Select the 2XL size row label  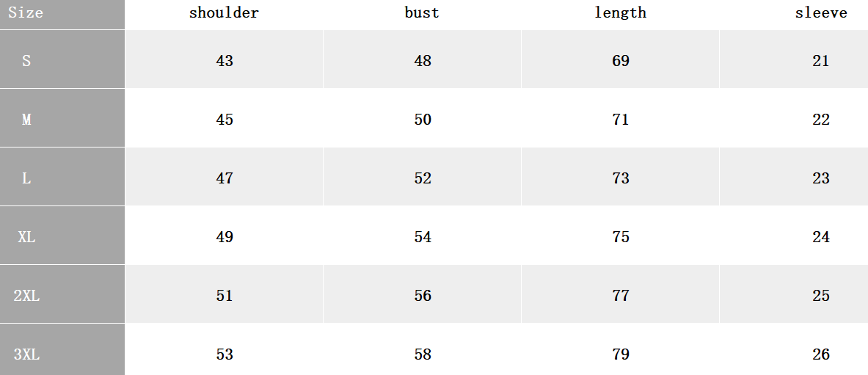click(x=26, y=295)
